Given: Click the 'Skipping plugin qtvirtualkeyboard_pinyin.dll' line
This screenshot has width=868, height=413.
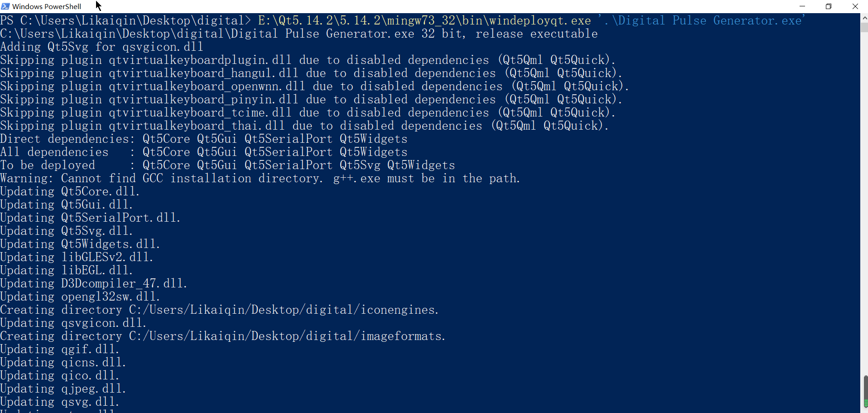Looking at the screenshot, I should pyautogui.click(x=311, y=99).
